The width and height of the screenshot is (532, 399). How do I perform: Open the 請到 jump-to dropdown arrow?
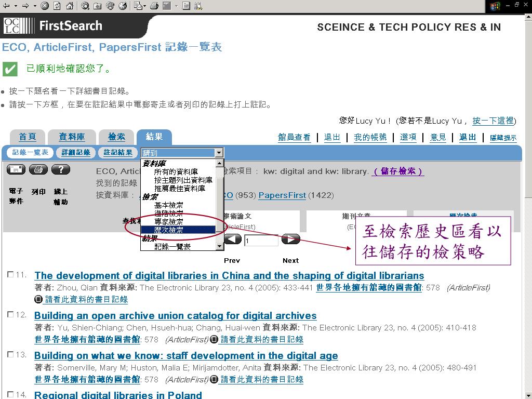[219, 153]
